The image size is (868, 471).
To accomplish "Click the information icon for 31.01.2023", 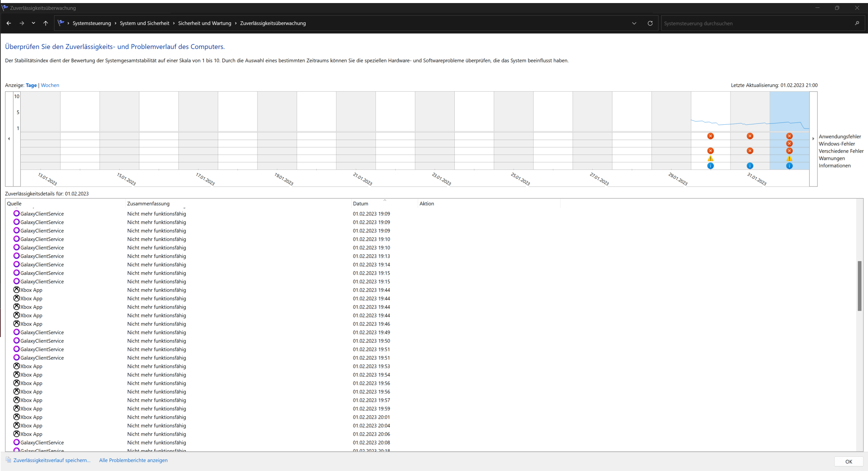I will (750, 166).
